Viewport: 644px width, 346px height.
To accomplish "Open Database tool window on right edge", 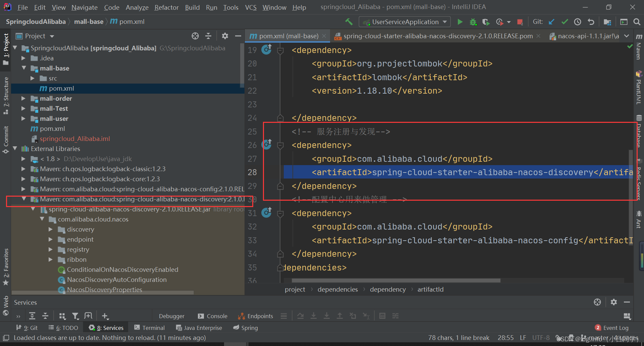I will [639, 132].
